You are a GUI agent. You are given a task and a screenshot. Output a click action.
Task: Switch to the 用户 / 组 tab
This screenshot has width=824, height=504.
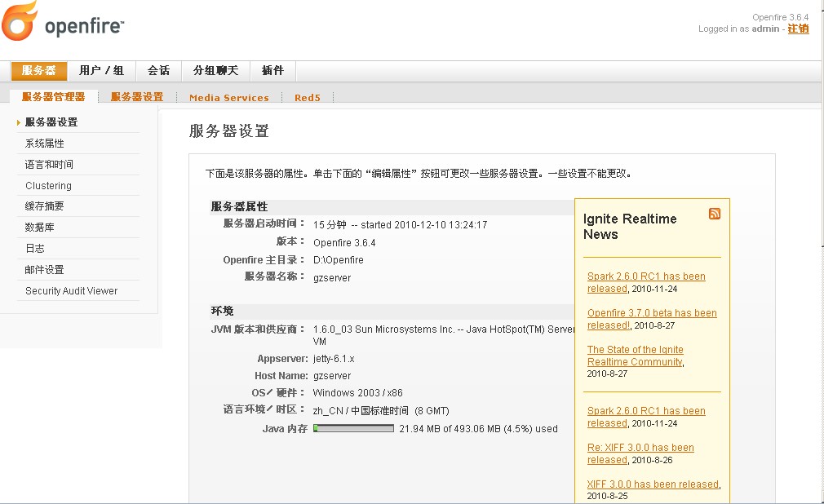coord(101,70)
